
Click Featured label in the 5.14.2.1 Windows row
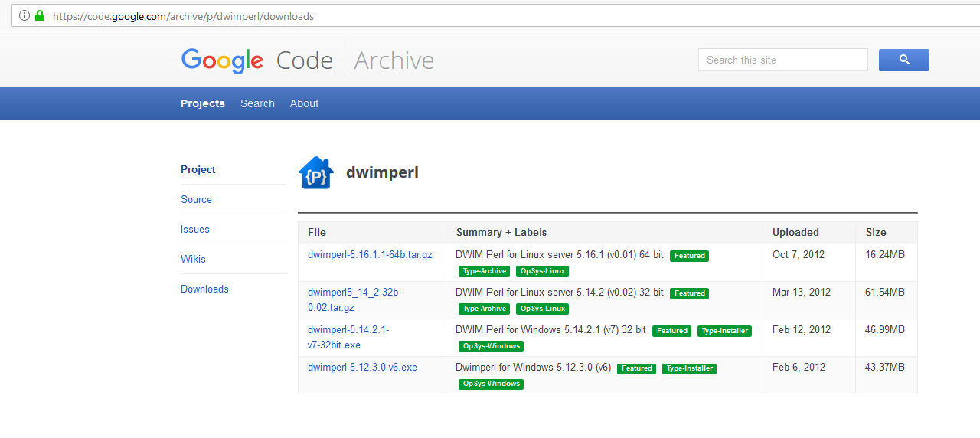671,331
